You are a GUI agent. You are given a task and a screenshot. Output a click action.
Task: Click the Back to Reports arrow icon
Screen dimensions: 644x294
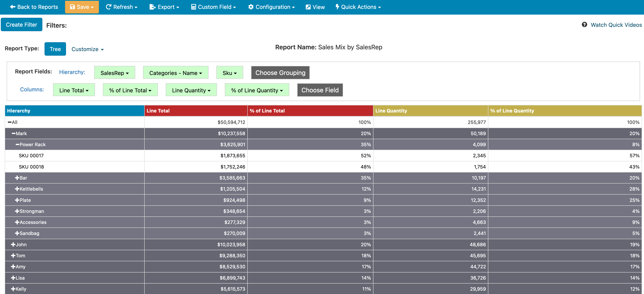coord(12,7)
